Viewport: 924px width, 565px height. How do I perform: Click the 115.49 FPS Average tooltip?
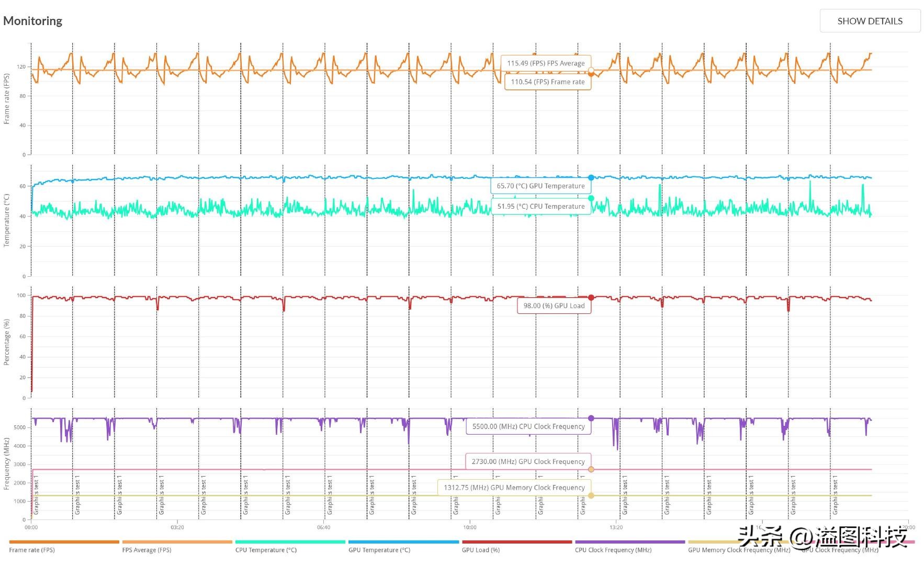(546, 63)
